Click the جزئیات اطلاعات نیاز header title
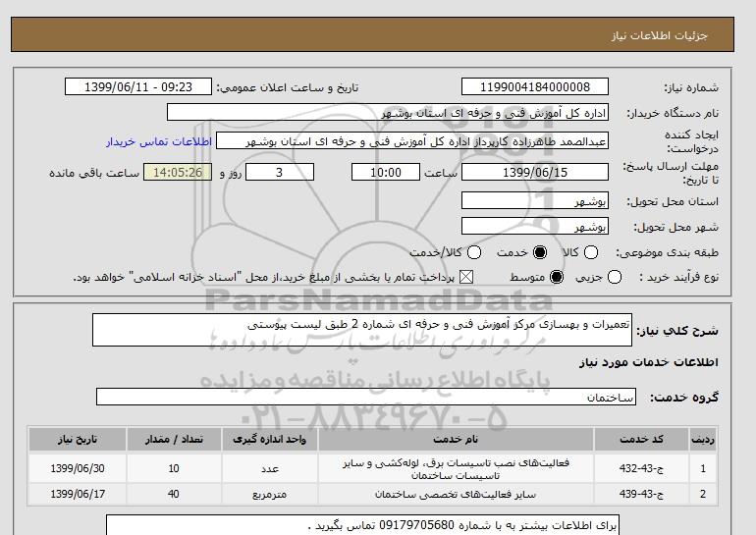The image size is (756, 535). [659, 35]
